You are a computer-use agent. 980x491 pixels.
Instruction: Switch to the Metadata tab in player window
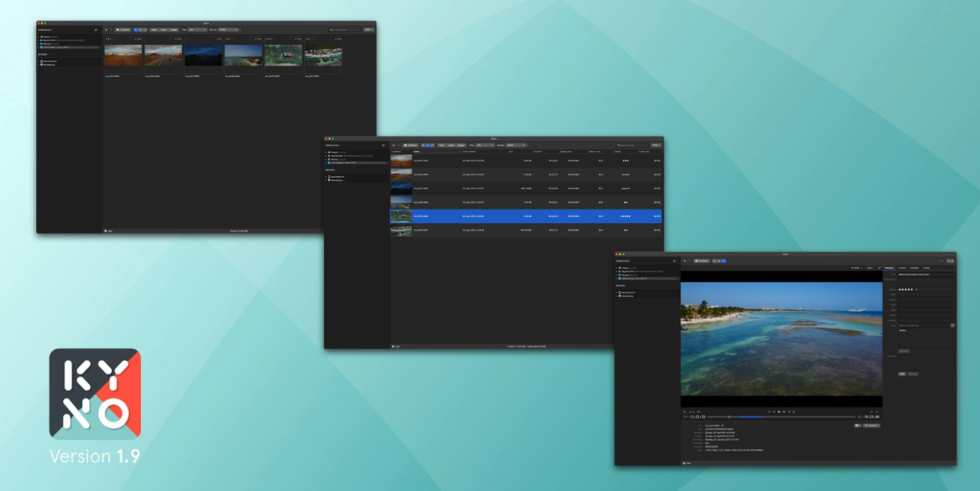889,268
